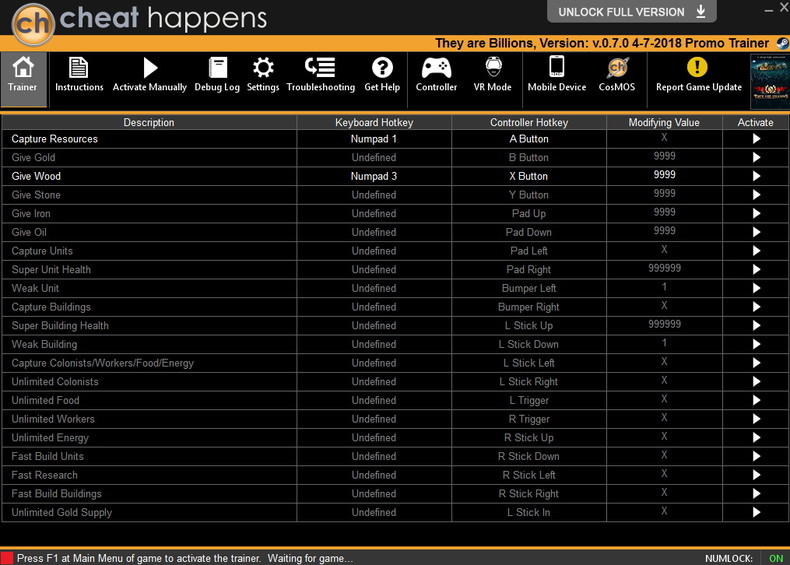The image size is (790, 565).
Task: Click red status indicator square
Action: [x=7, y=558]
